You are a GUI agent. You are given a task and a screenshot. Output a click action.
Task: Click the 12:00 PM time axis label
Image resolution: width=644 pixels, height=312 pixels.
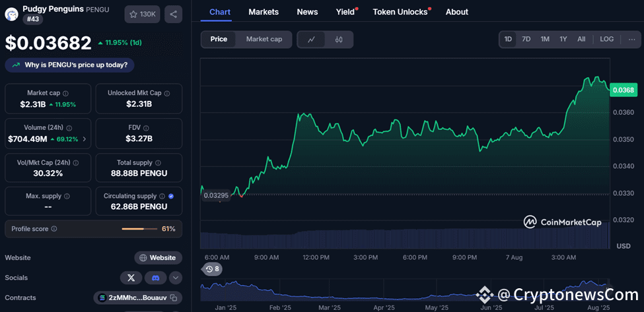316,257
